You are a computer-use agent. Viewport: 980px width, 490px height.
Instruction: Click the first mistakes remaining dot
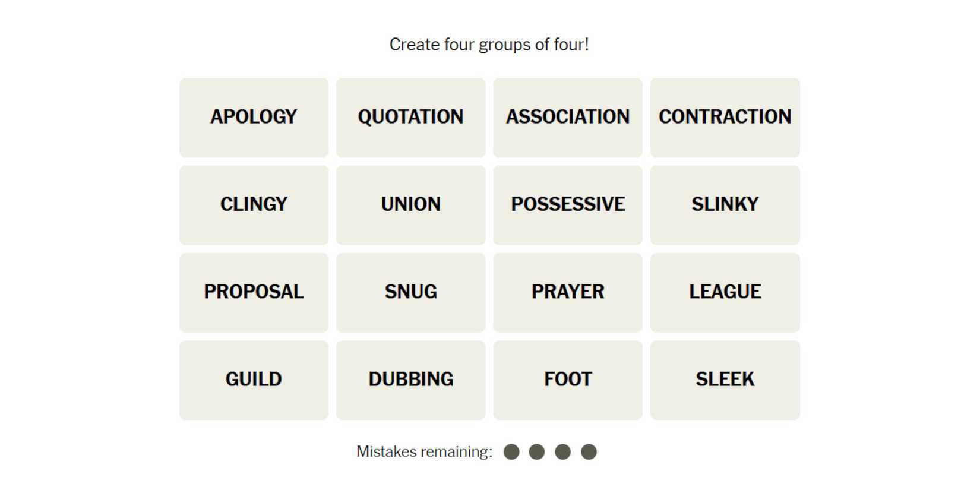pos(511,452)
